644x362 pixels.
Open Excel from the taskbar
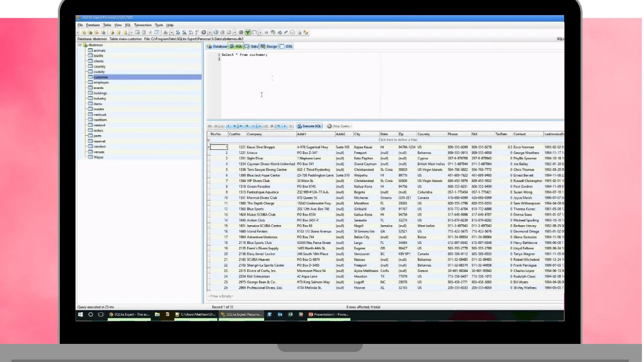click(x=290, y=315)
